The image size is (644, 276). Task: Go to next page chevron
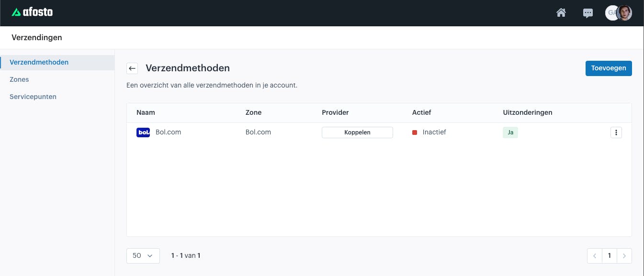tap(624, 256)
